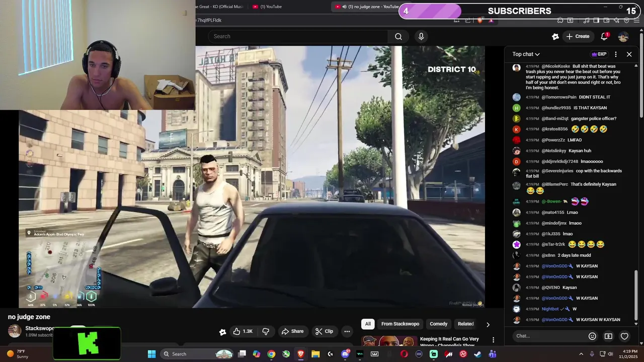This screenshot has width=644, height=362.
Task: Open the YouTube account avatar menu
Action: coord(623,36)
